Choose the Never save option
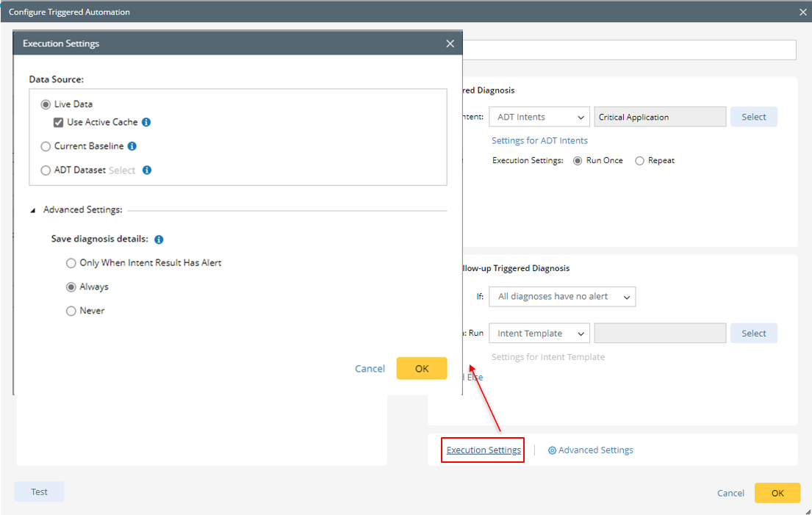 [x=71, y=311]
